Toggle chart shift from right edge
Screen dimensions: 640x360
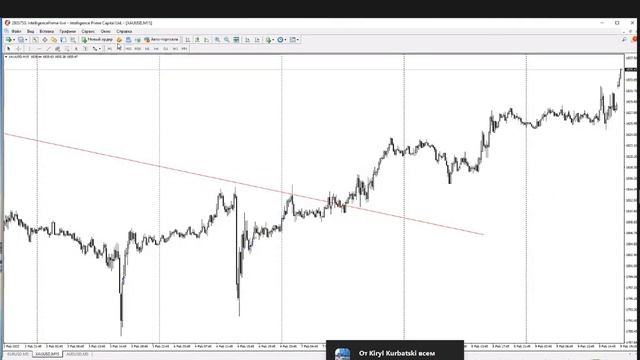pyautogui.click(x=257, y=40)
